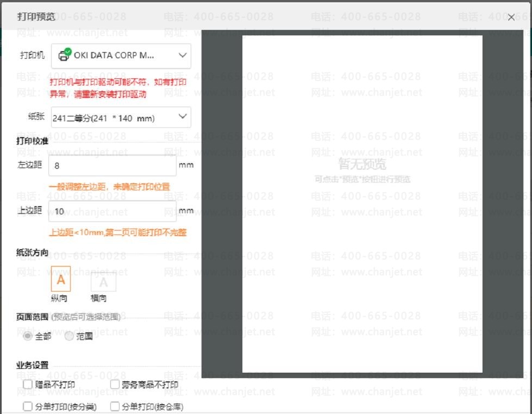Screen dimensions: 532x414
Task: Close the 打印预览 dialog with the X
Action: point(511,17)
